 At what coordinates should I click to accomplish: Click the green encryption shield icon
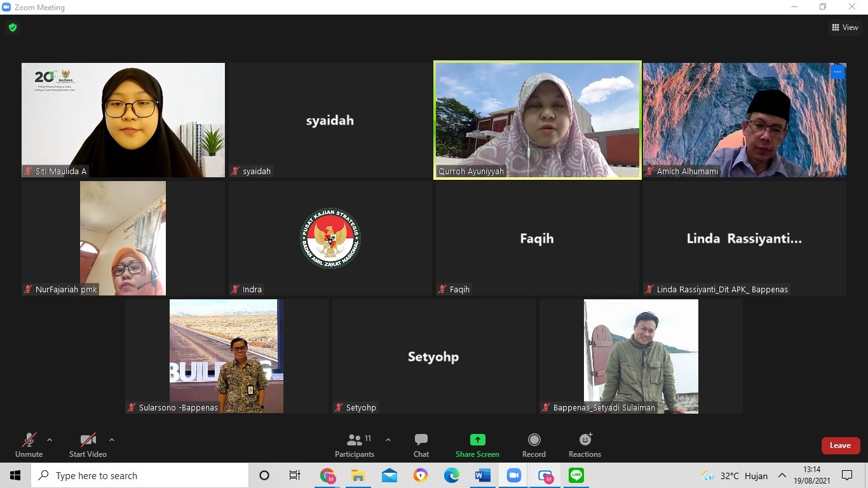[13, 27]
